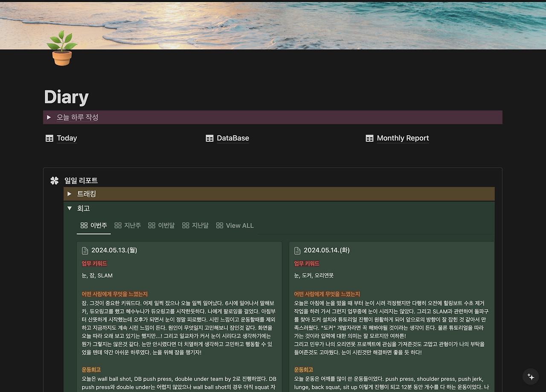Click the clover icon beside 일일 리포트
The width and height of the screenshot is (546, 392).
tap(54, 180)
